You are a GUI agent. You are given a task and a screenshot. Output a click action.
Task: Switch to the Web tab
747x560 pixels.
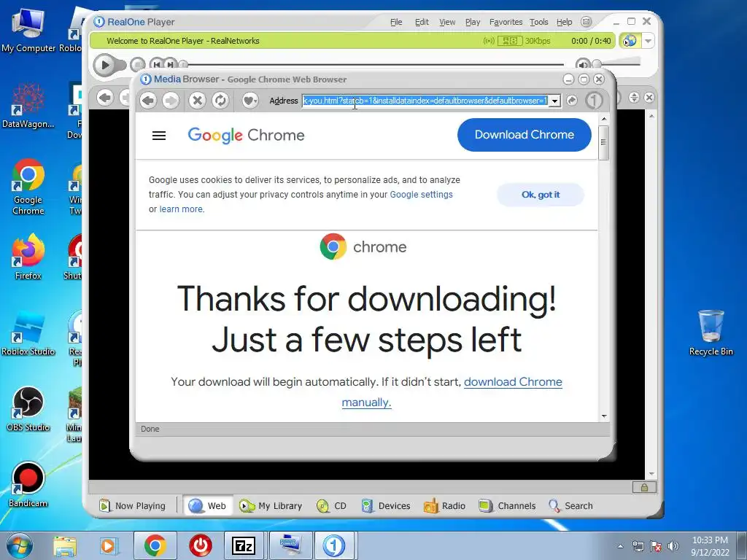pyautogui.click(x=207, y=506)
